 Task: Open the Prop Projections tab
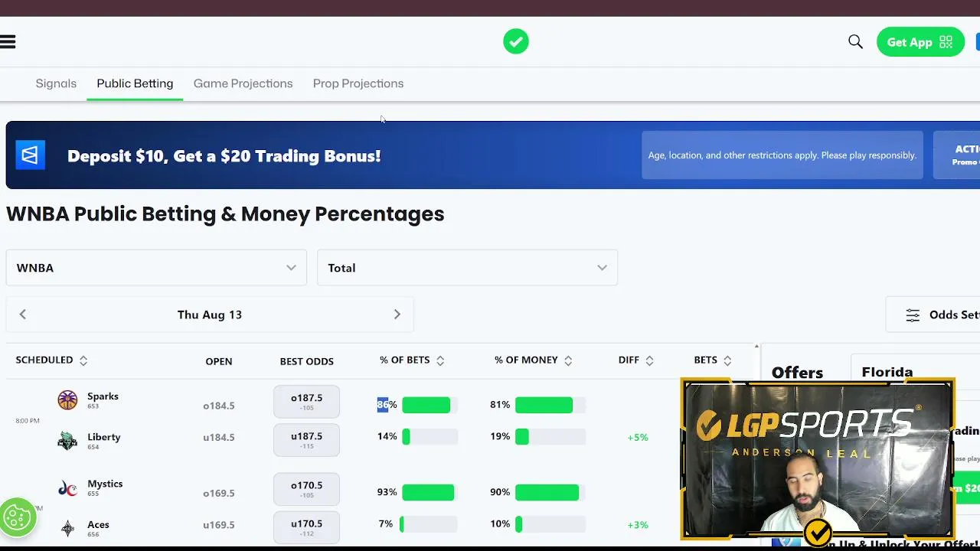pos(358,83)
